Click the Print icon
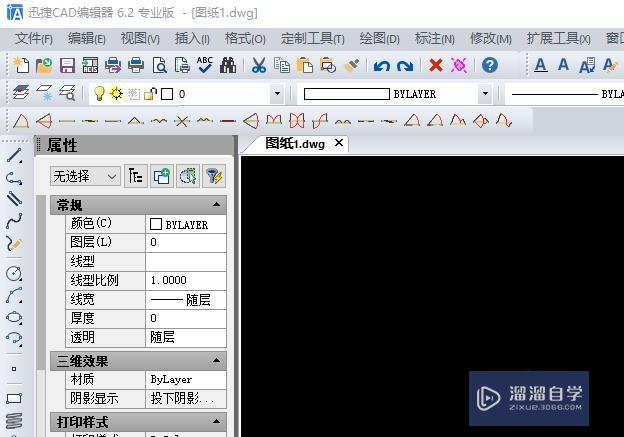Viewport: 624px width, 437px height. tap(136, 65)
